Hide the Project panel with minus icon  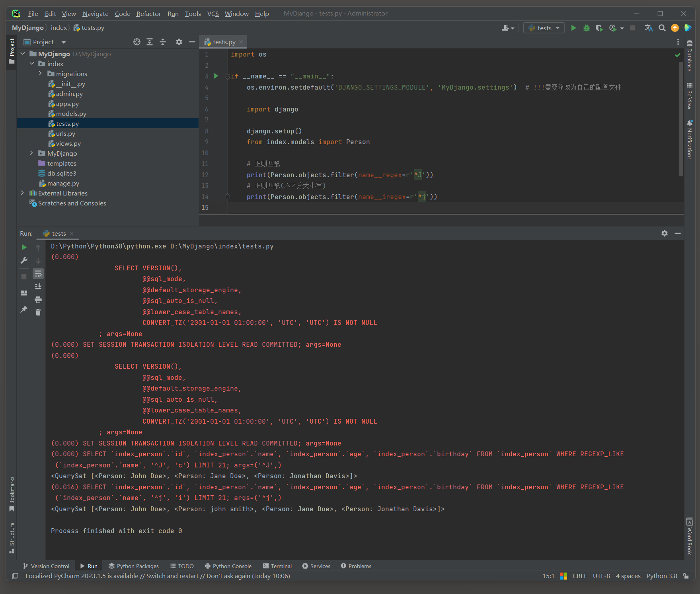(x=192, y=42)
